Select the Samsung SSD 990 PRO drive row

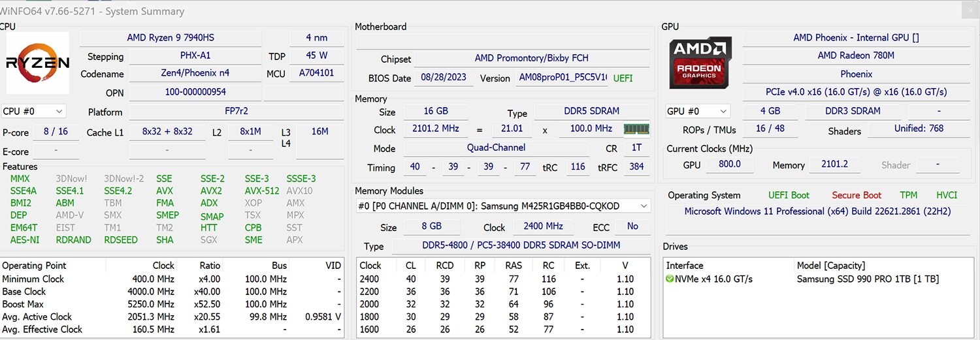[x=820, y=279]
